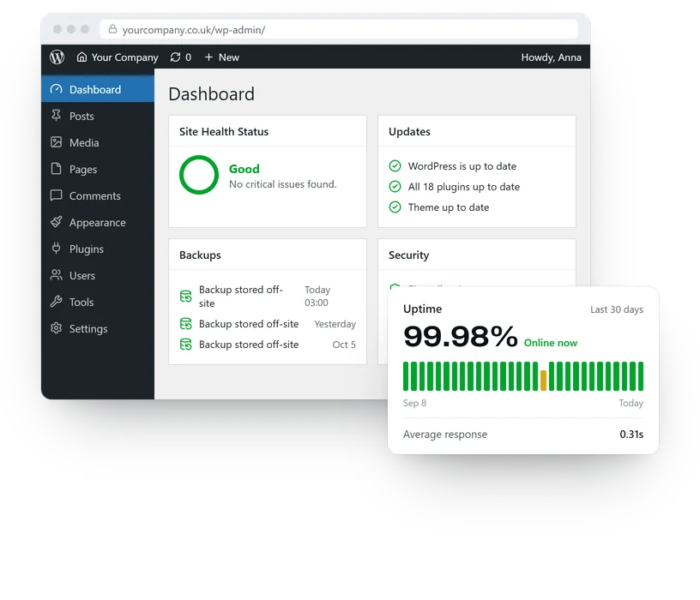The height and width of the screenshot is (600, 700).
Task: Open the Comments menu item
Action: [x=98, y=195]
